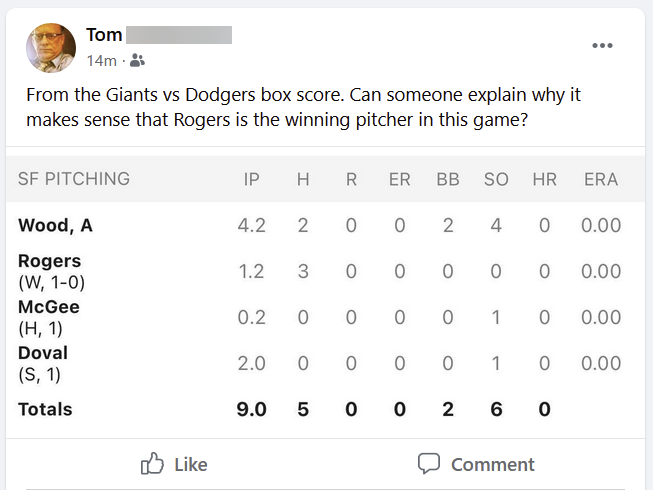Click the SO column header
653x490 pixels.
coord(496,179)
